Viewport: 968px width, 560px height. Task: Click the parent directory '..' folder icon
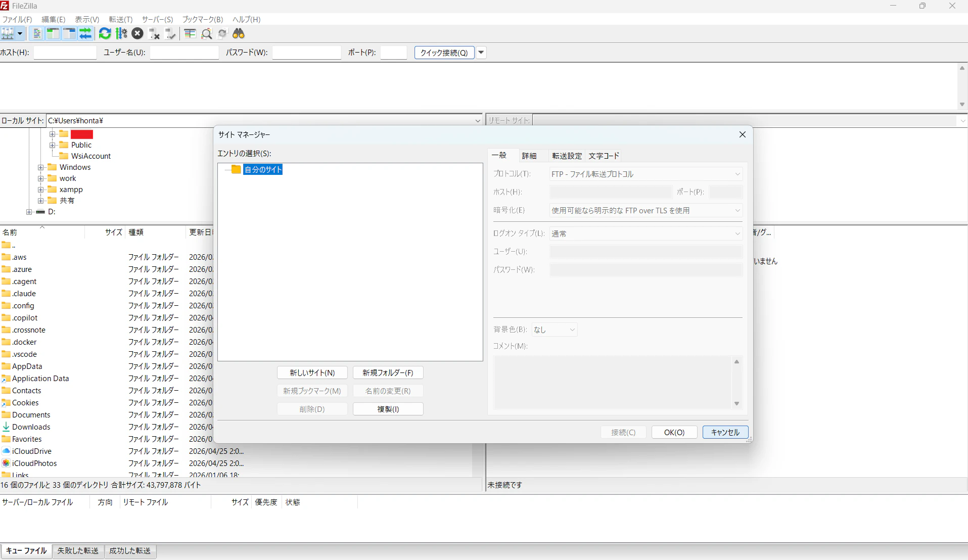(x=6, y=245)
